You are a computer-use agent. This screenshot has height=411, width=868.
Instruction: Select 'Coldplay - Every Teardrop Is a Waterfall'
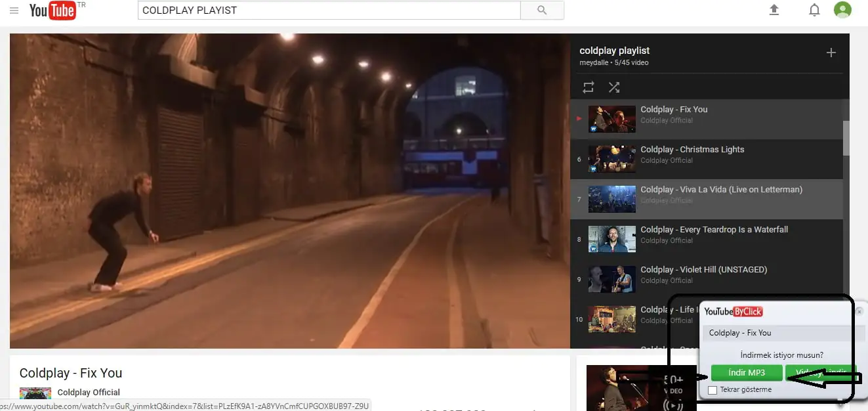coord(714,230)
